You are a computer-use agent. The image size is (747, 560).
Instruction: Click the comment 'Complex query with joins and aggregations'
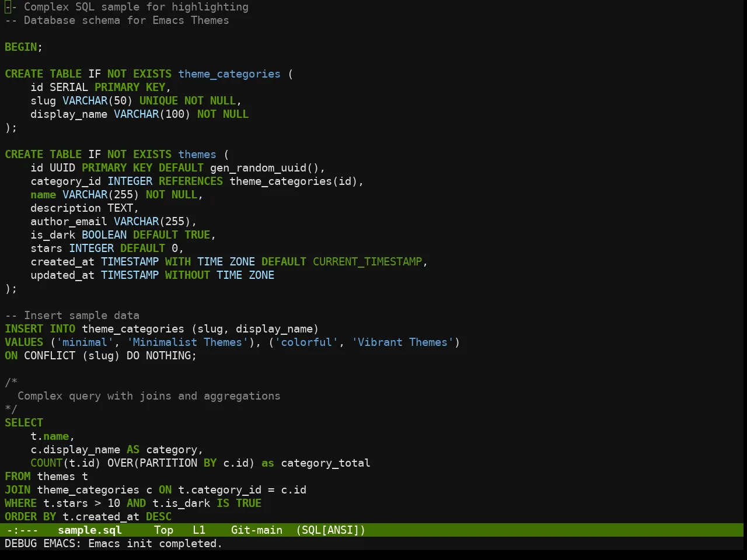(149, 396)
